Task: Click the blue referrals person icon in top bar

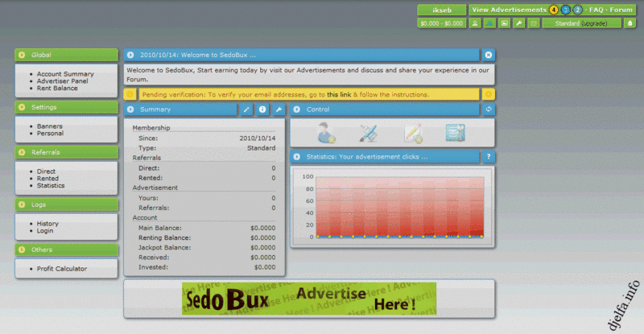Action: click(489, 23)
